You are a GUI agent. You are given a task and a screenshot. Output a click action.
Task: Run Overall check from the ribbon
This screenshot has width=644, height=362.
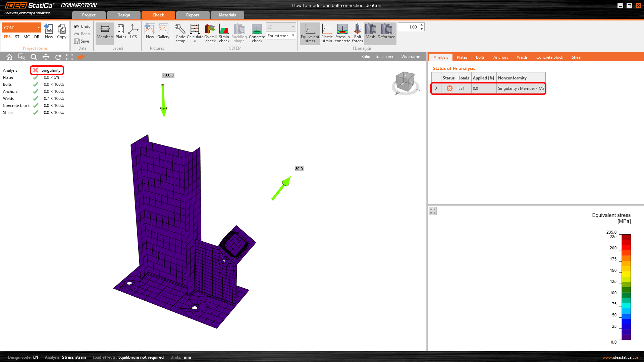[x=210, y=33]
